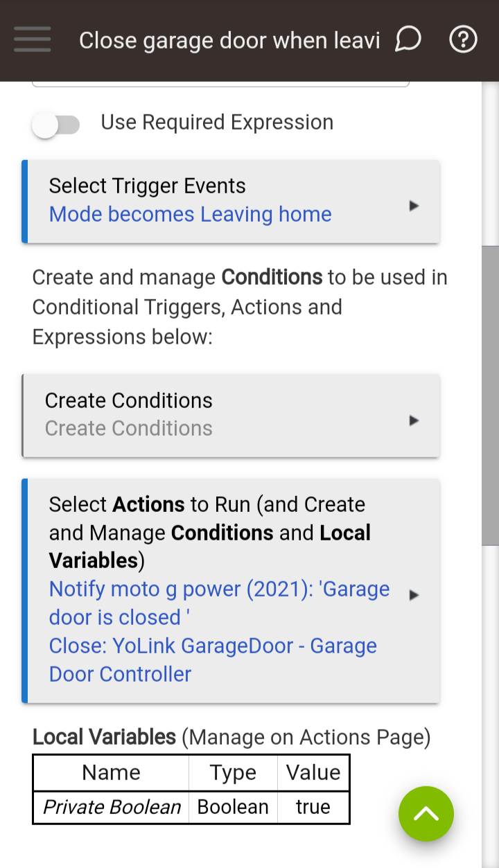Open the 'Notify moto g power' action
Viewport: 499px width, 868px height.
click(219, 603)
